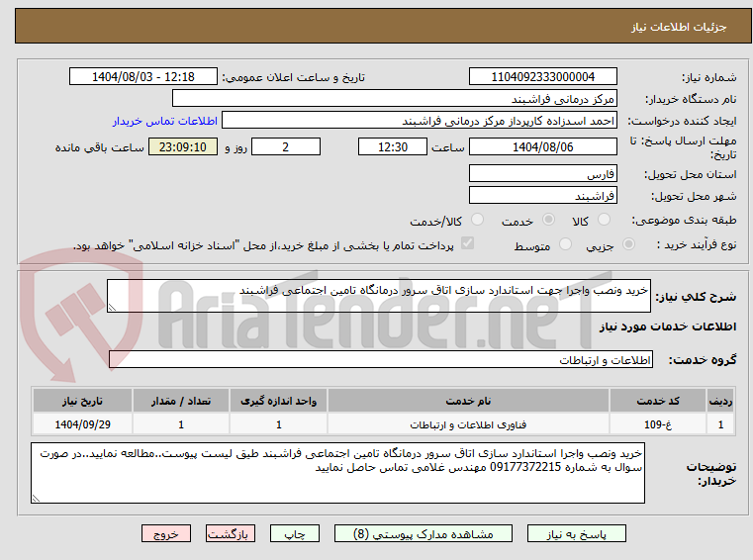Toggle the اسناد خزانه اسلامی payment checkbox
This screenshot has height=560, width=753.
coord(467,243)
